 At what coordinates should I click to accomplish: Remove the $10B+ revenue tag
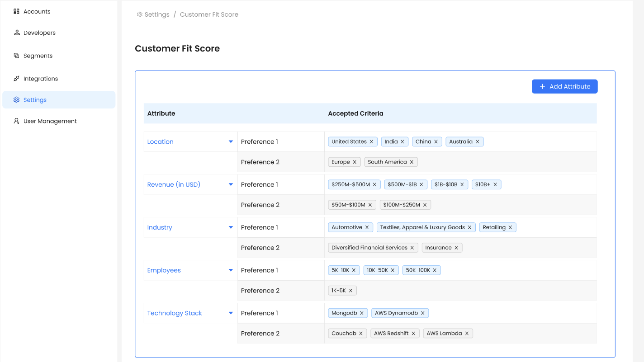[495, 184]
